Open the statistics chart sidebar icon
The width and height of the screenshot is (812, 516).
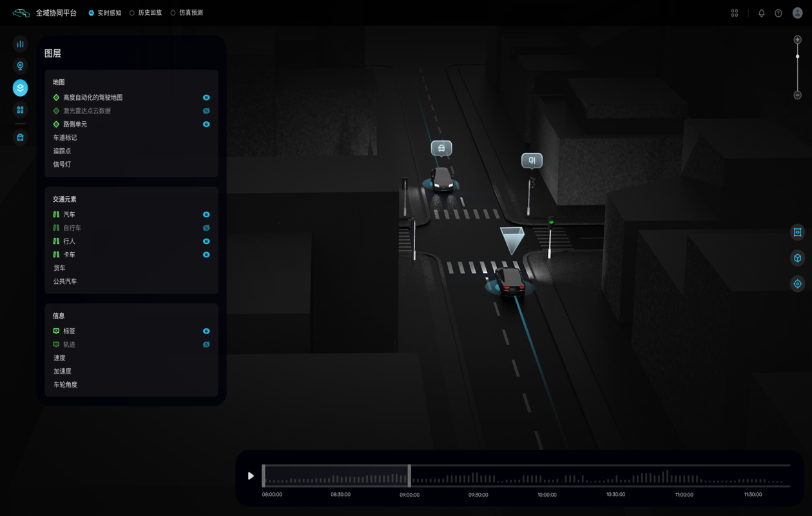point(20,44)
